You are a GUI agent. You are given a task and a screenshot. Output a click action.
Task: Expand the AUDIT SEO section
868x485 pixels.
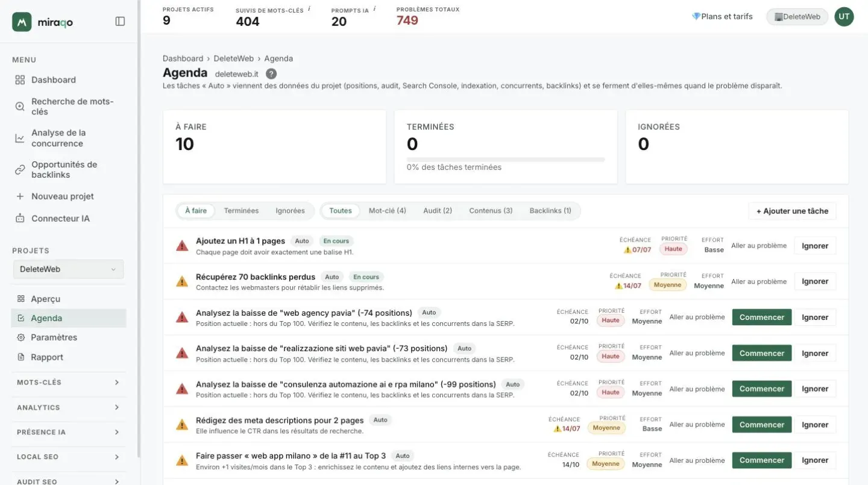tap(68, 481)
